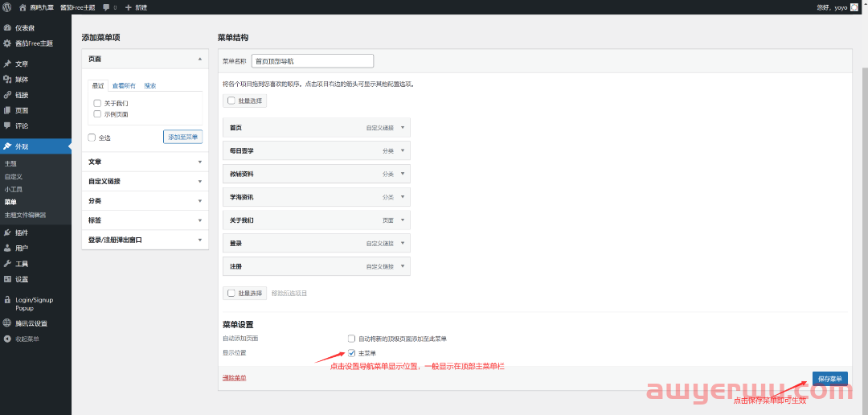Click the person icon for 用户 in sidebar
Screen dimensions: 868x415
pos(7,248)
